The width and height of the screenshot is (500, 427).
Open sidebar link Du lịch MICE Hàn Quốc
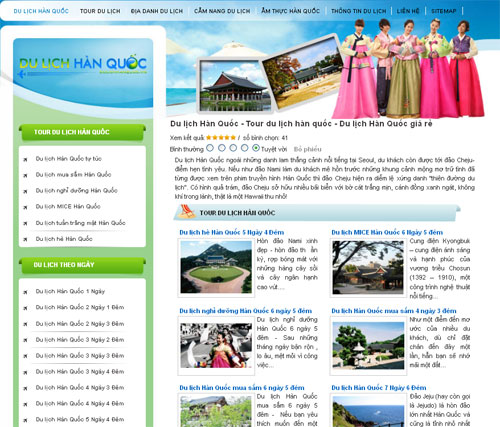tap(68, 206)
